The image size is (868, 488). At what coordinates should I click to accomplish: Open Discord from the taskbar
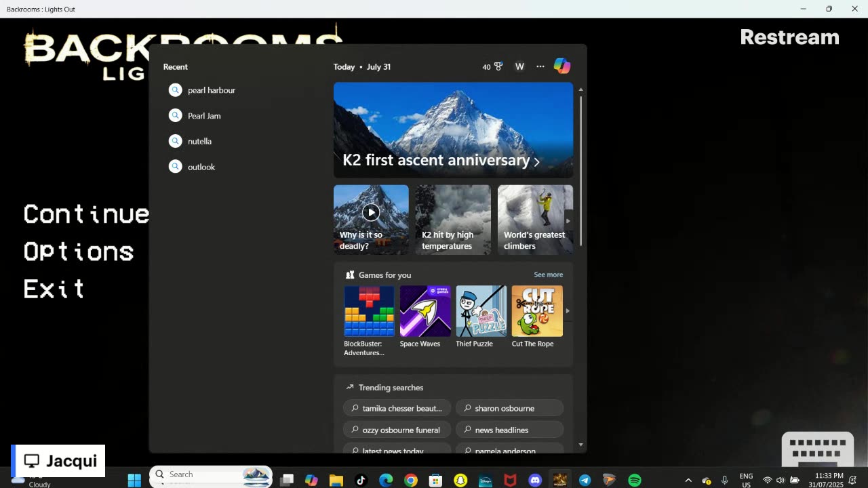coord(535,480)
